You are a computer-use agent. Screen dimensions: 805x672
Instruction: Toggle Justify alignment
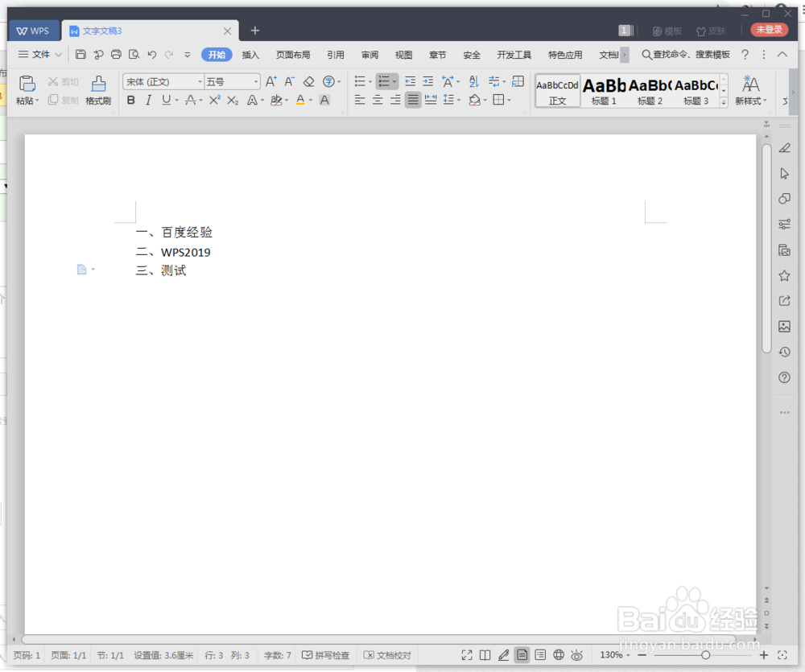pyautogui.click(x=413, y=100)
